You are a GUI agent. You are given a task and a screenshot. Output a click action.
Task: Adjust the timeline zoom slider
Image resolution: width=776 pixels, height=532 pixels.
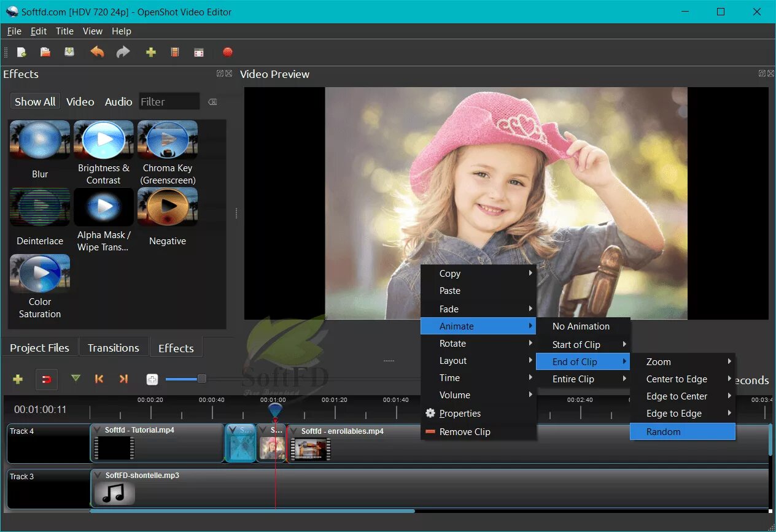pos(201,379)
